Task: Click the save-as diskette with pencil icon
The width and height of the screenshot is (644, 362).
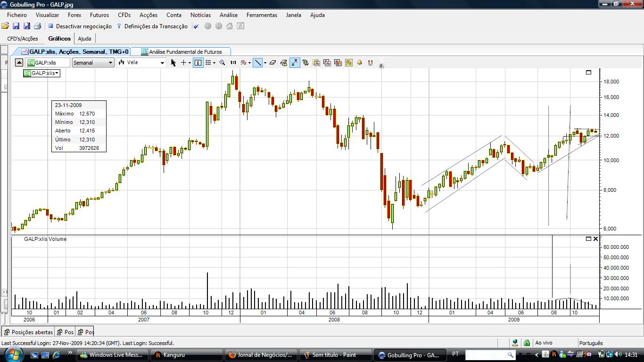Action: tap(27, 26)
